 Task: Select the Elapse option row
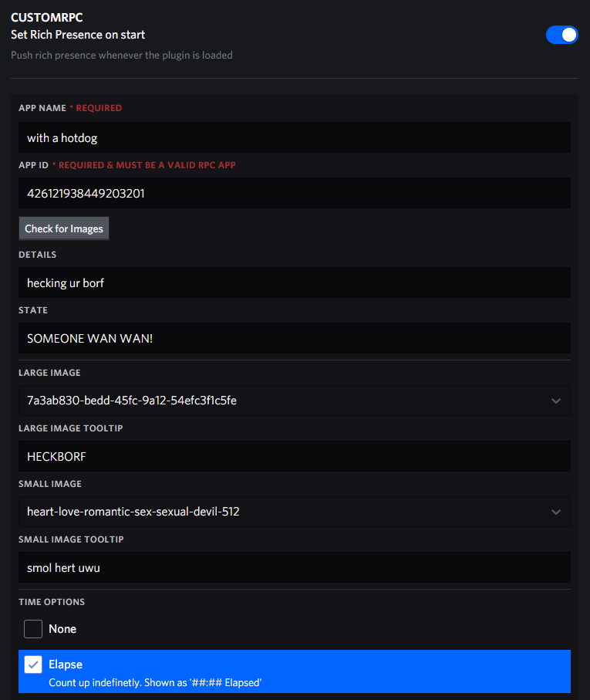coord(295,671)
